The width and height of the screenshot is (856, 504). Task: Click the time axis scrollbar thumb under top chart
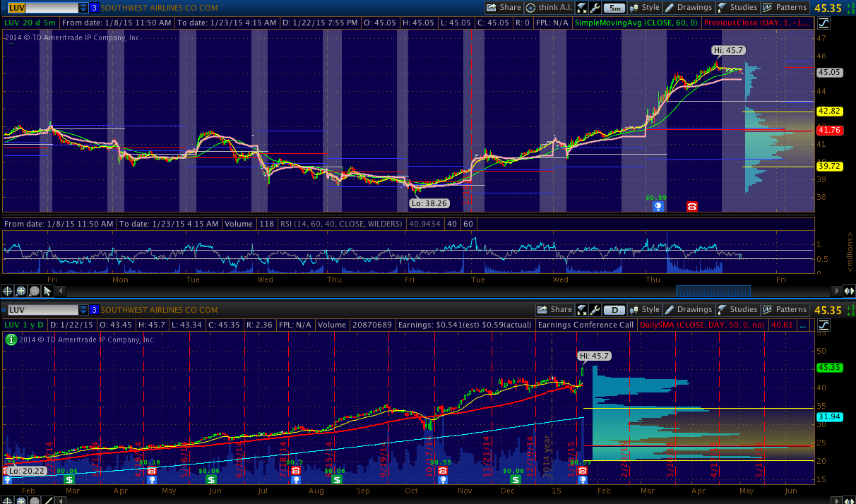point(713,291)
